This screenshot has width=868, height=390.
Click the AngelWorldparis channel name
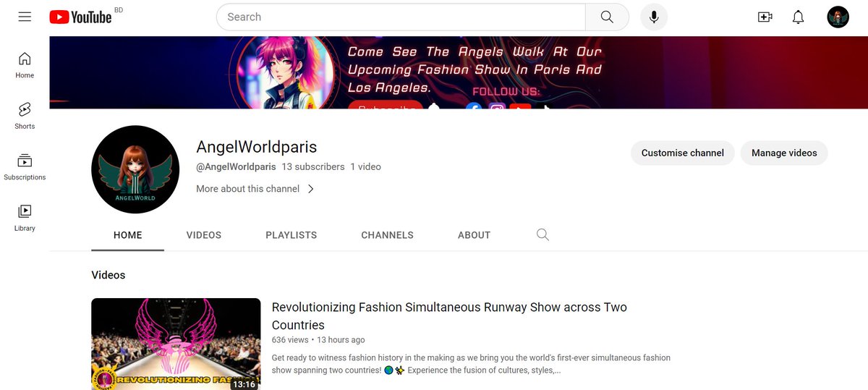click(257, 146)
